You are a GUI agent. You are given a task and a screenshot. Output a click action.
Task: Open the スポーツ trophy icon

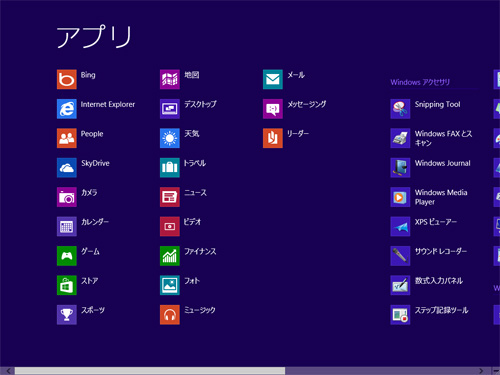click(67, 314)
